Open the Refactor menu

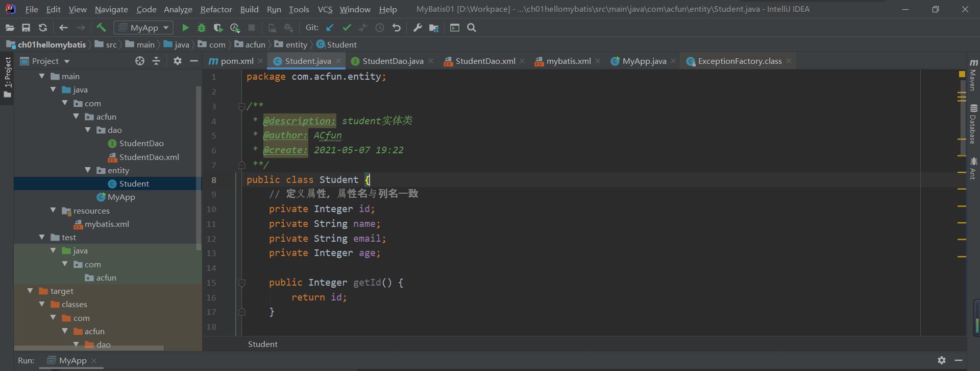coord(216,9)
